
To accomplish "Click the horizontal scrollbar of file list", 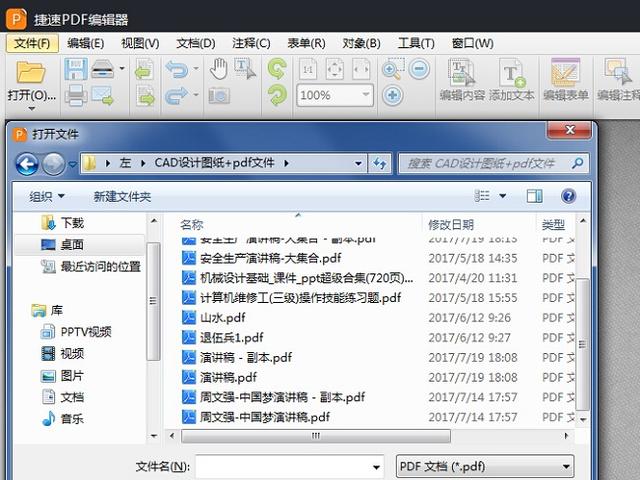I will point(316,436).
